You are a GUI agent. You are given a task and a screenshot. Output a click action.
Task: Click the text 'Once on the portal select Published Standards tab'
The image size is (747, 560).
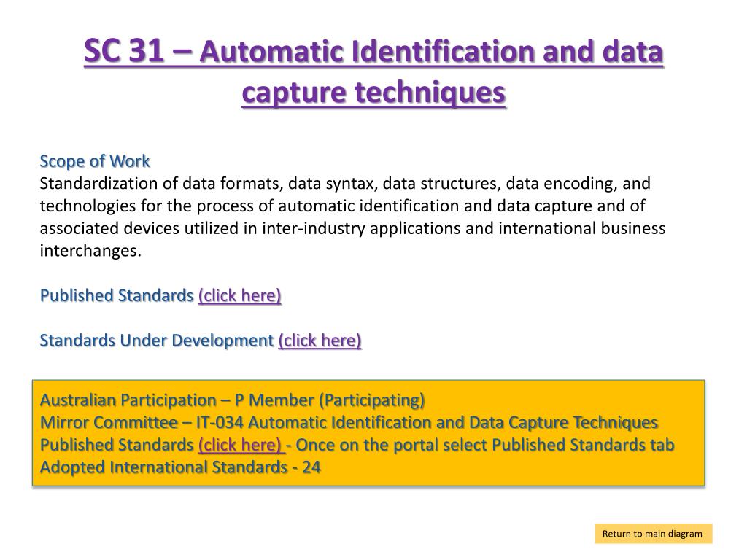point(485,445)
